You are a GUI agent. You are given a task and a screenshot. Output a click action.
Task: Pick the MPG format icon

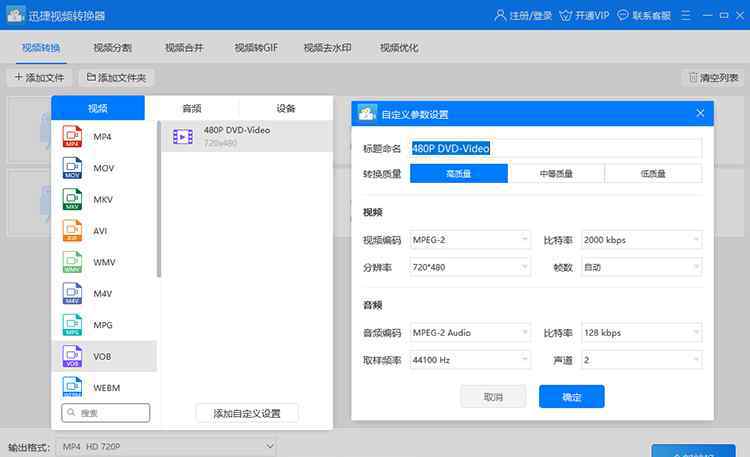pos(72,324)
